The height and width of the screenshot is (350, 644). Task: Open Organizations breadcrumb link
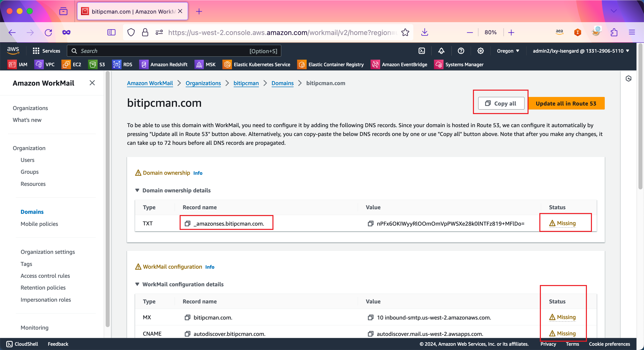(203, 83)
